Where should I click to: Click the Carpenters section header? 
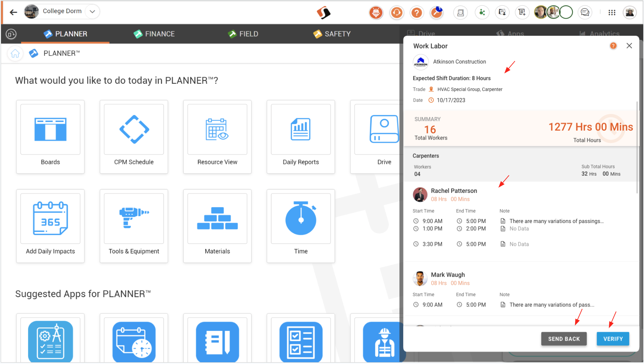pyautogui.click(x=426, y=156)
